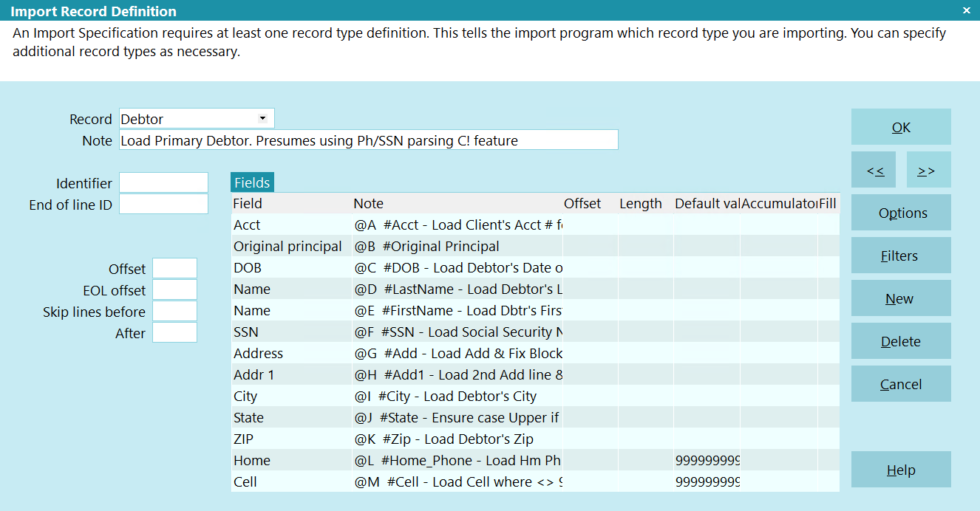
Task: Open the Options button
Action: pyautogui.click(x=901, y=213)
